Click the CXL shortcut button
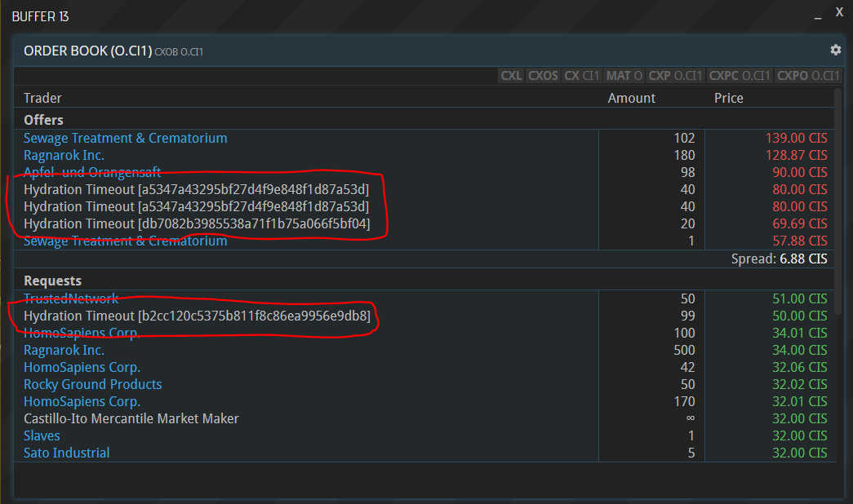 point(511,76)
